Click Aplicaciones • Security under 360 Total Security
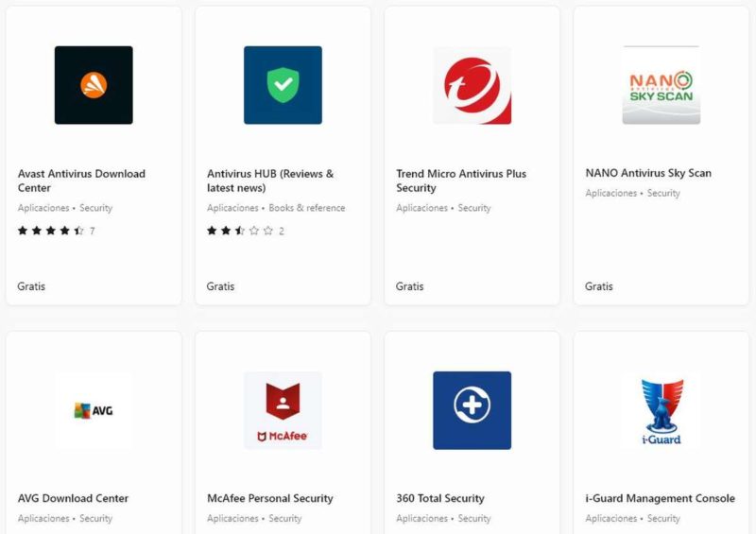 tap(443, 519)
